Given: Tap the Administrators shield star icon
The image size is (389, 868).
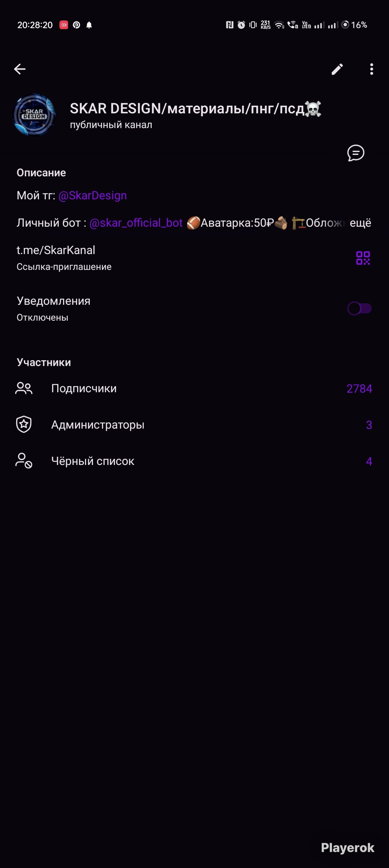Looking at the screenshot, I should tap(24, 424).
